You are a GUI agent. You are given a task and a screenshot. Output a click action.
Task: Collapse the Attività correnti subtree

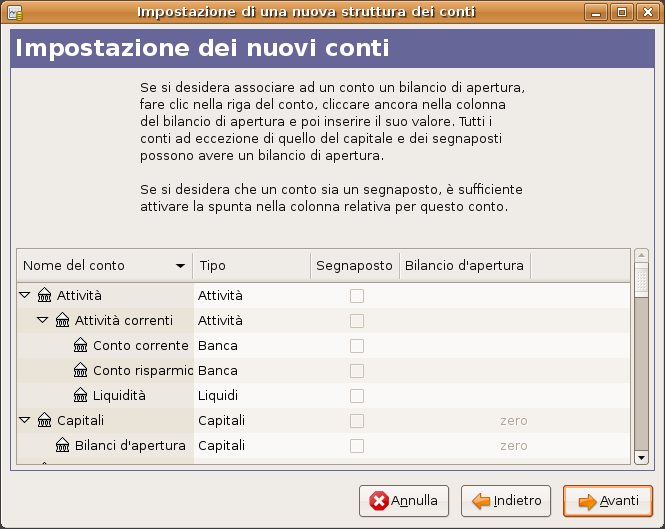[x=42, y=320]
